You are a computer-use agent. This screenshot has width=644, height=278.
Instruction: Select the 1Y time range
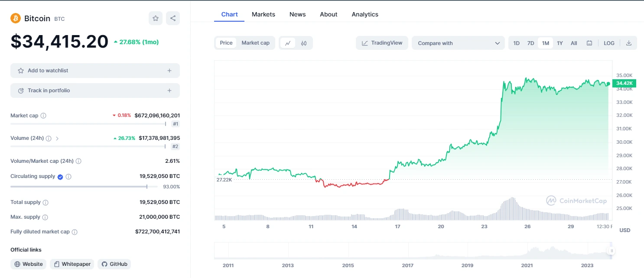click(560, 43)
